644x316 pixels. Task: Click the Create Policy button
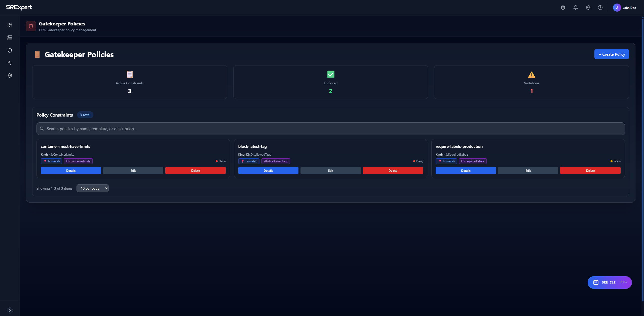click(x=612, y=54)
